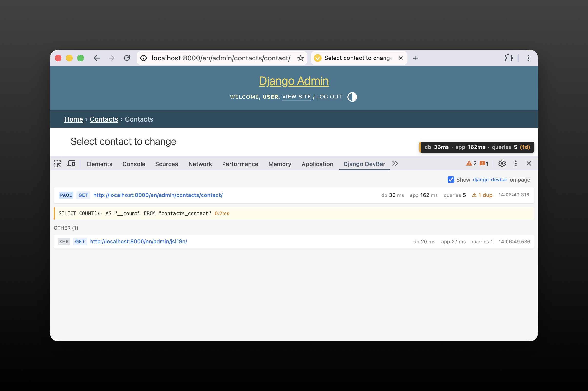Focus the browser address bar URL
Screen dimensions: 588x391
pyautogui.click(x=221, y=58)
